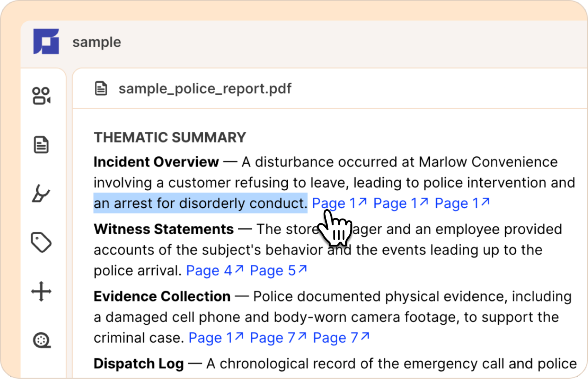This screenshot has width=588, height=379.
Task: Open the documents sidebar icon
Action: [x=41, y=145]
